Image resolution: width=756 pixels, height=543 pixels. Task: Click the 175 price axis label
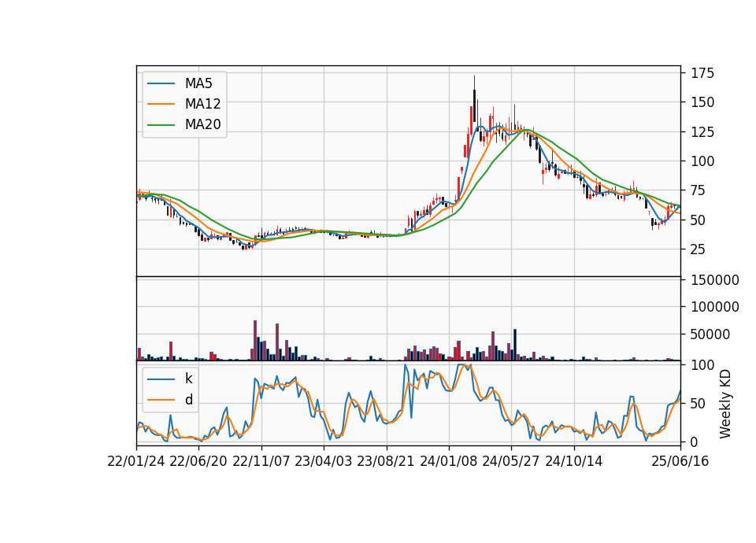coord(702,73)
